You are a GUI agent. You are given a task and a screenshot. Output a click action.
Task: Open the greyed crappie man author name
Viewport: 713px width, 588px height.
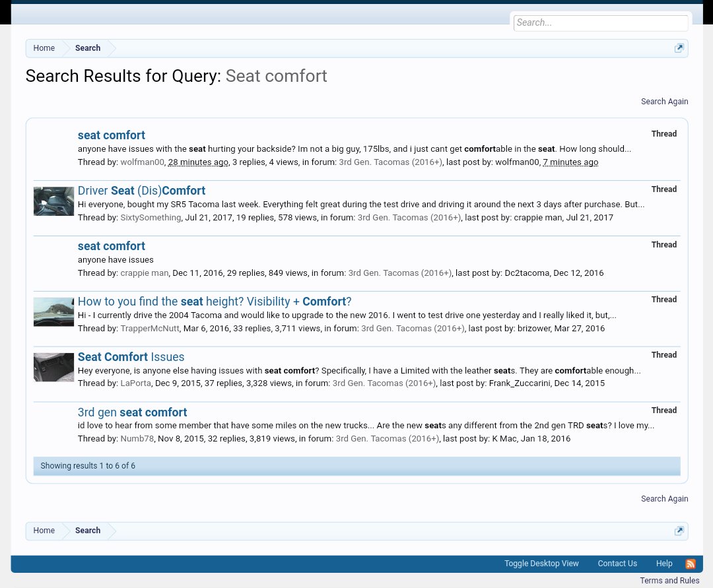(144, 273)
